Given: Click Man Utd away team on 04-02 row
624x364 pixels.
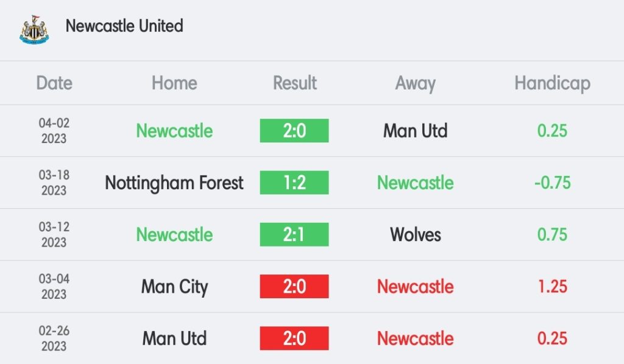Looking at the screenshot, I should click(416, 131).
